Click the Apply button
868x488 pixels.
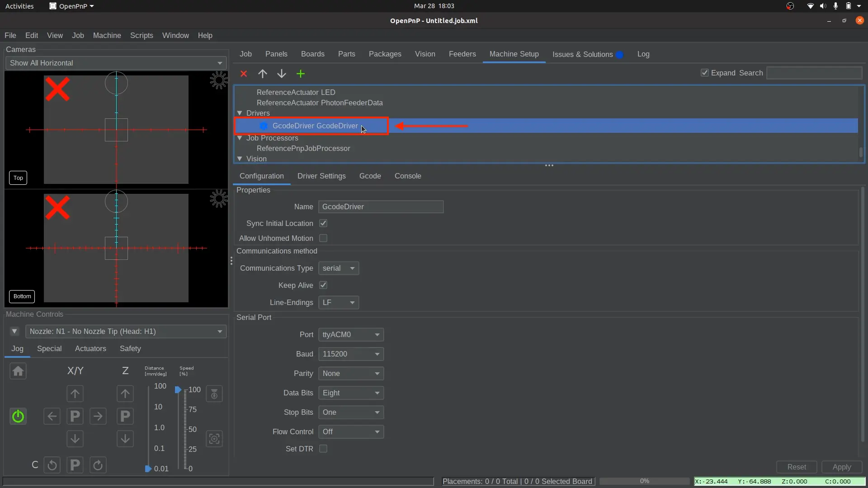(841, 467)
